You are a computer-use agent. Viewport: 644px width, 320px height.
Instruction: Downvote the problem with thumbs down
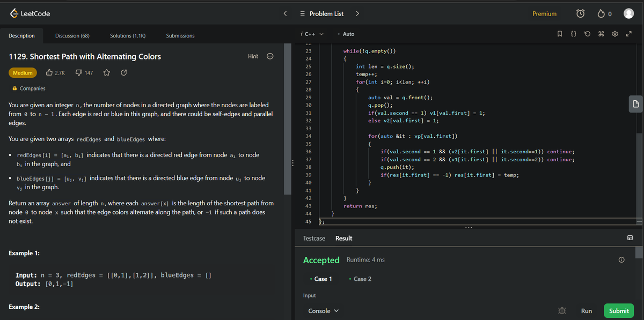(79, 72)
